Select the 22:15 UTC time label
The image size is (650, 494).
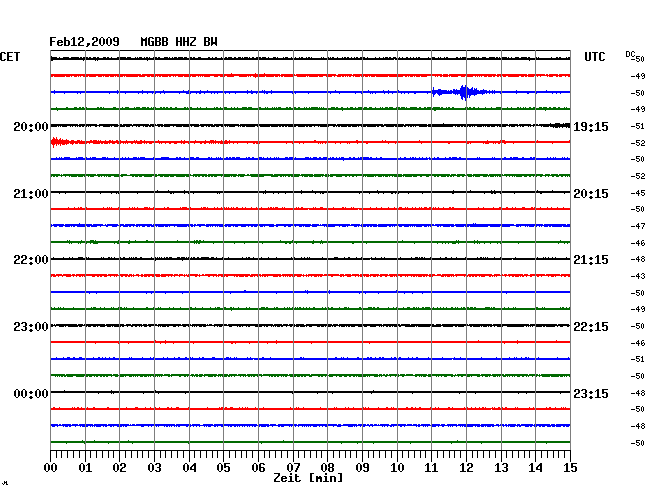click(x=591, y=327)
